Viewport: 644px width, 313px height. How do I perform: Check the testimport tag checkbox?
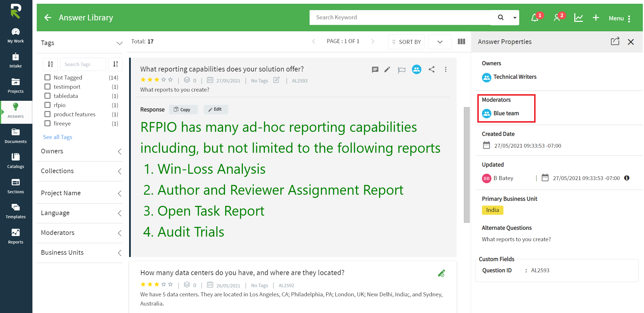tap(48, 86)
